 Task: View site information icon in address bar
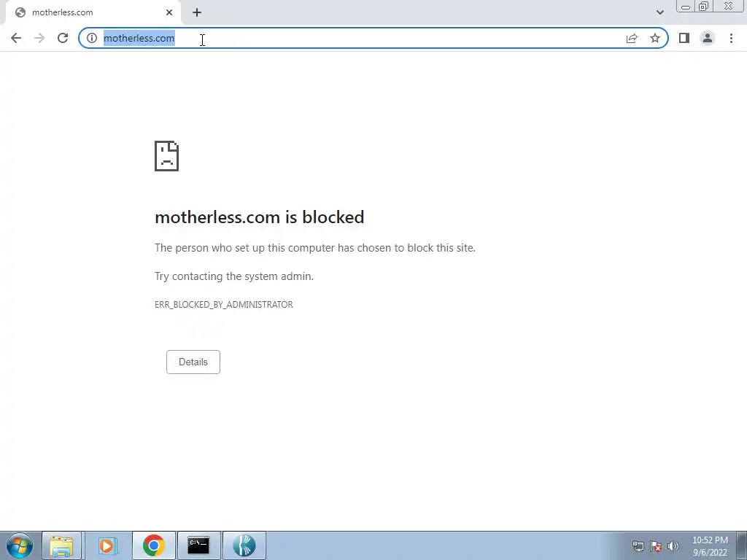tap(92, 38)
